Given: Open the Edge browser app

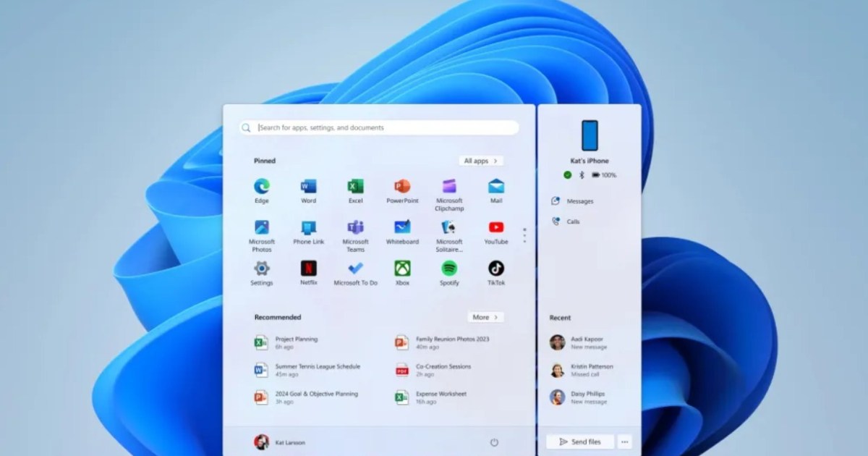Looking at the screenshot, I should (261, 190).
